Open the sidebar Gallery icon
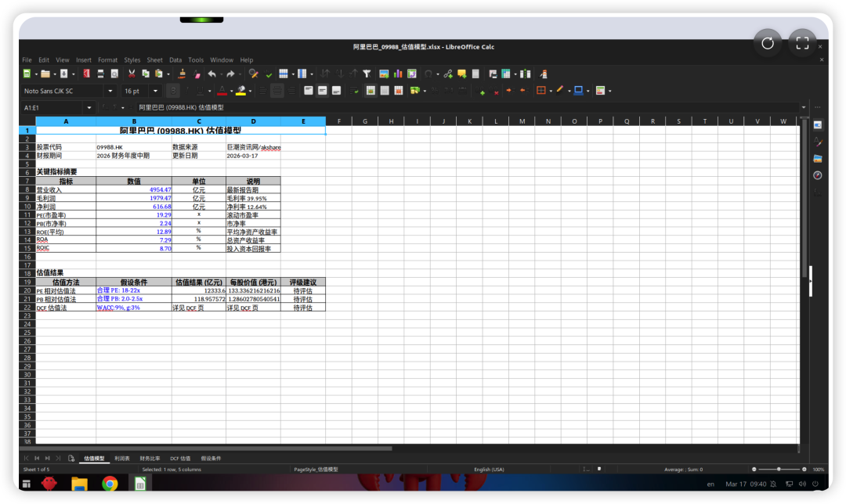Image resolution: width=846 pixels, height=504 pixels. point(818,158)
